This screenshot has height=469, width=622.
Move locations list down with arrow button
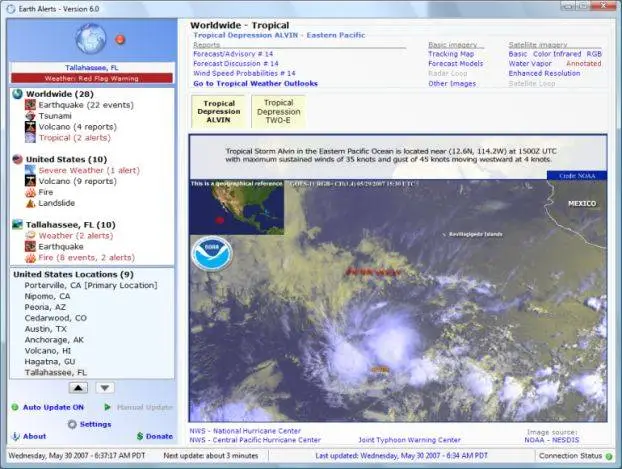tap(105, 388)
